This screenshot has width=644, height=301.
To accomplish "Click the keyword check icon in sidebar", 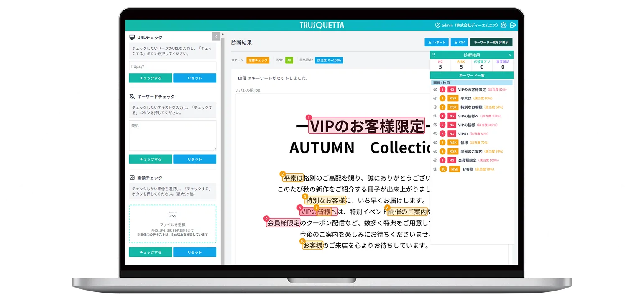I will pos(132,96).
